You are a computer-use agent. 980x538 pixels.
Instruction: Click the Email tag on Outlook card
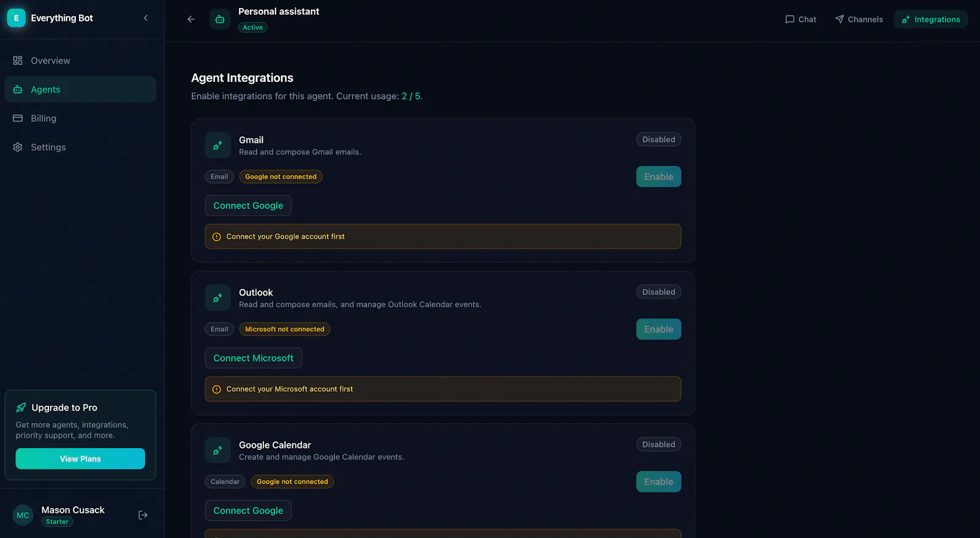[219, 329]
